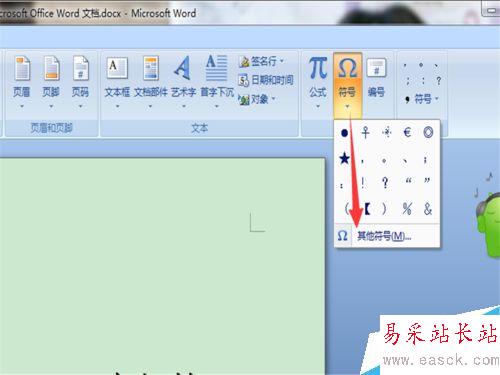This screenshot has width=500, height=375.
Task: Click the question mark in the ribbon special symbols group
Action: coord(439,81)
